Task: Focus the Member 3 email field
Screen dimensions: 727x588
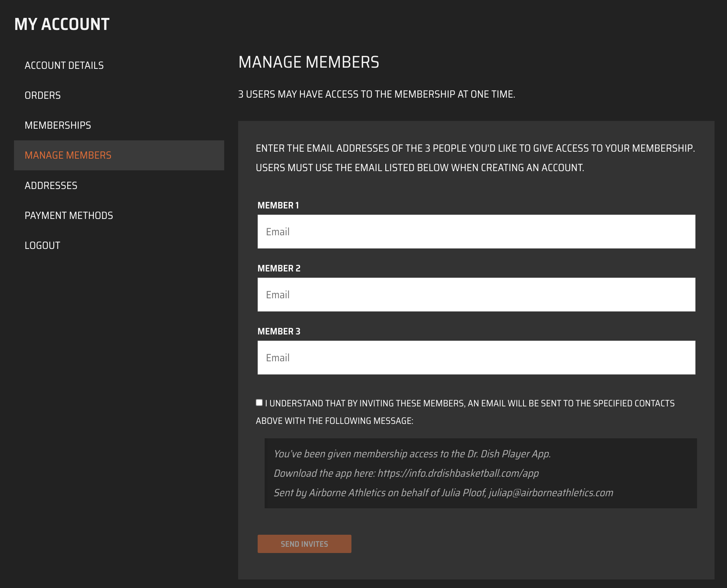Action: tap(476, 358)
